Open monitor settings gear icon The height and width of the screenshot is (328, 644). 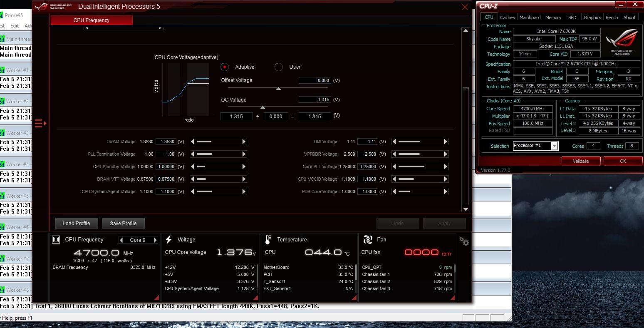tap(464, 241)
